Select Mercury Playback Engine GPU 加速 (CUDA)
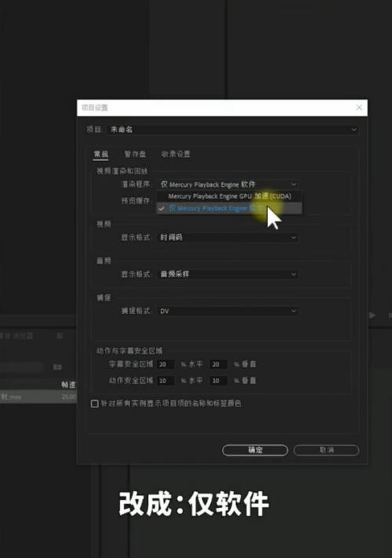 click(x=230, y=196)
